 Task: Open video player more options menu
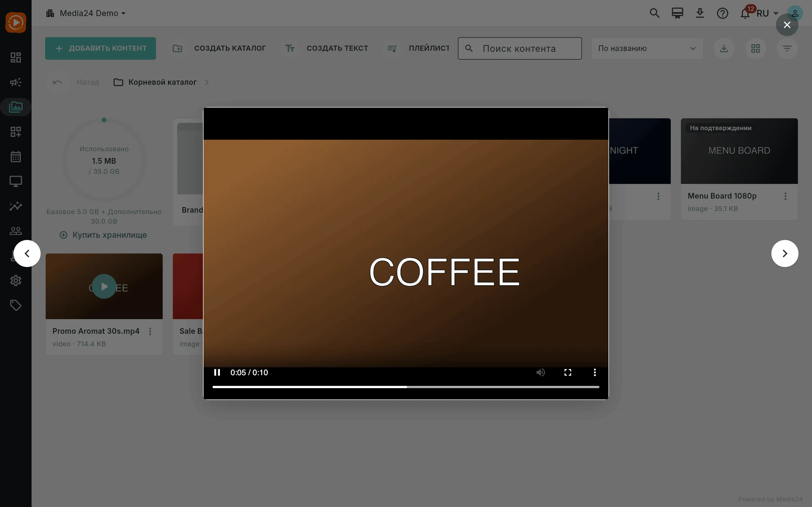(595, 372)
